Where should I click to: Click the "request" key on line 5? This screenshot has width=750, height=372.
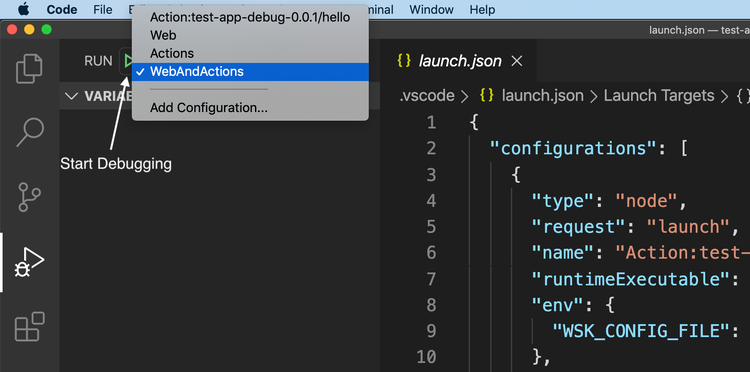580,227
